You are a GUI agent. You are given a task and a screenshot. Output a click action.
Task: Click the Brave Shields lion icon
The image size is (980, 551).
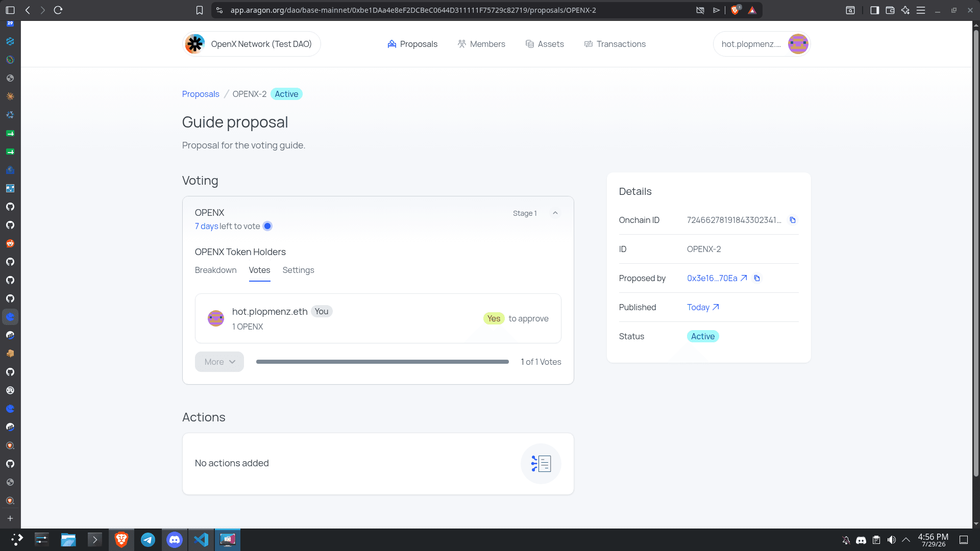click(736, 10)
